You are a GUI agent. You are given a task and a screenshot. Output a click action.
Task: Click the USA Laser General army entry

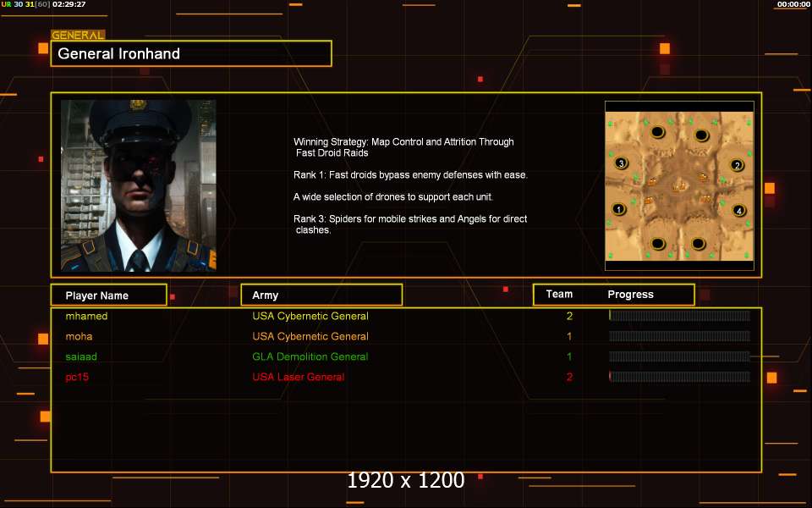pyautogui.click(x=299, y=377)
